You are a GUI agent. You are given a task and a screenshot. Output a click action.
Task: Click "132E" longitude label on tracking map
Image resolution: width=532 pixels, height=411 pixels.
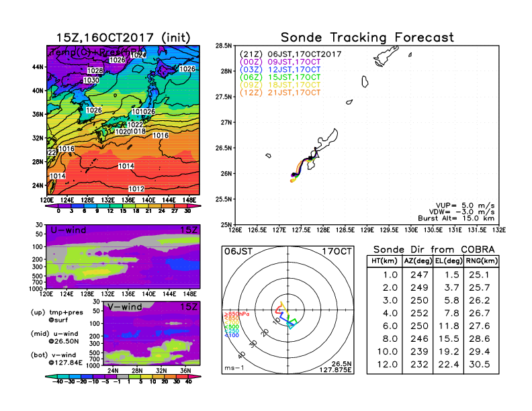499,230
